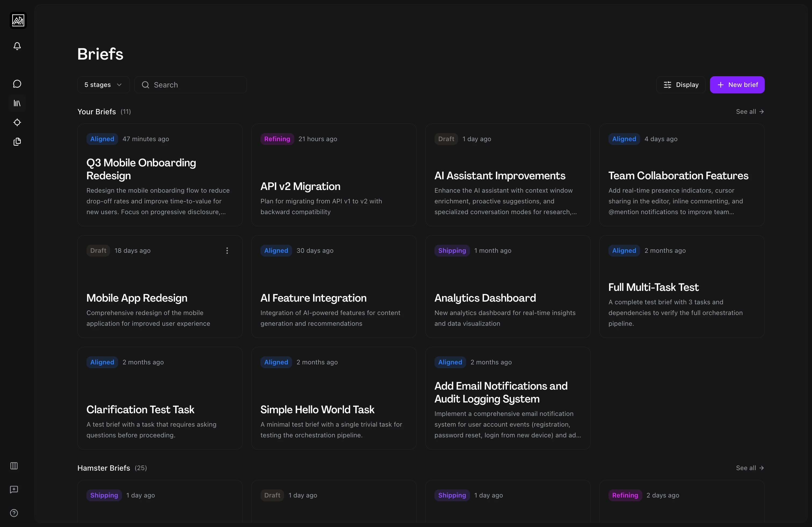Screen dimensions: 812x527
Task: Open the notifications bell icon
Action: pos(17,46)
